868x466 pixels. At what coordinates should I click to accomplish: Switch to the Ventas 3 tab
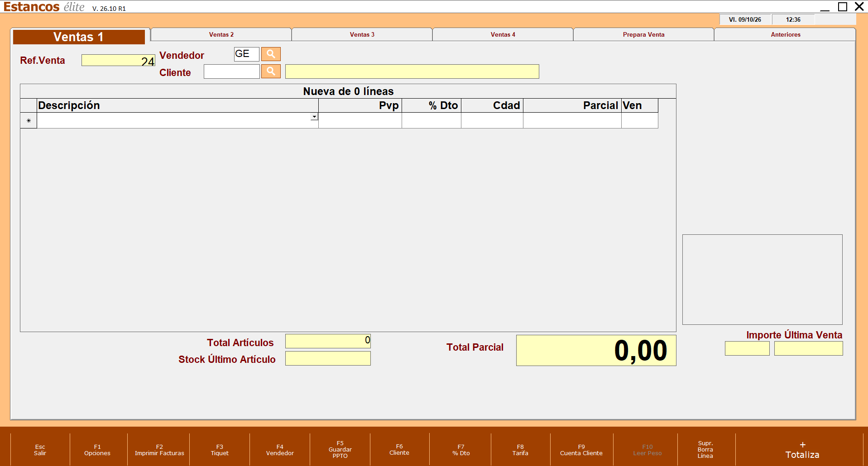click(x=362, y=34)
